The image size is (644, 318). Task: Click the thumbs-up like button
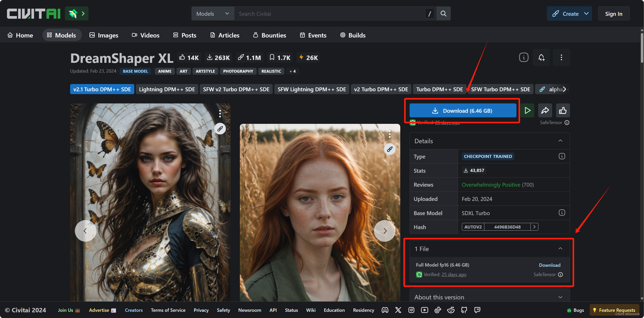(x=562, y=111)
